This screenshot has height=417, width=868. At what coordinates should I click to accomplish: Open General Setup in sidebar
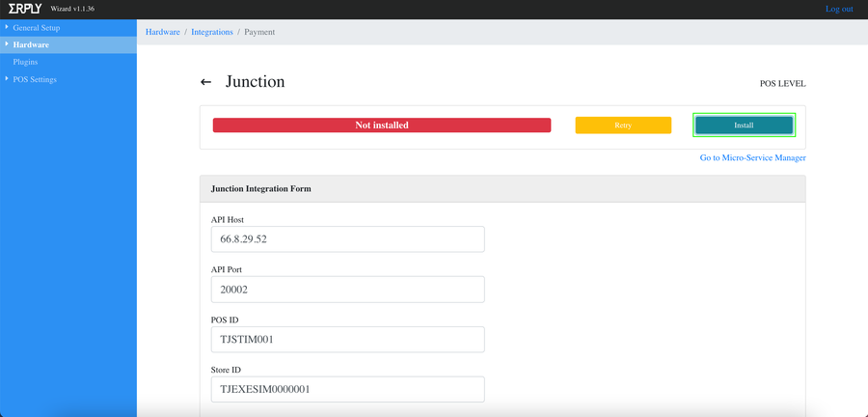tap(36, 28)
